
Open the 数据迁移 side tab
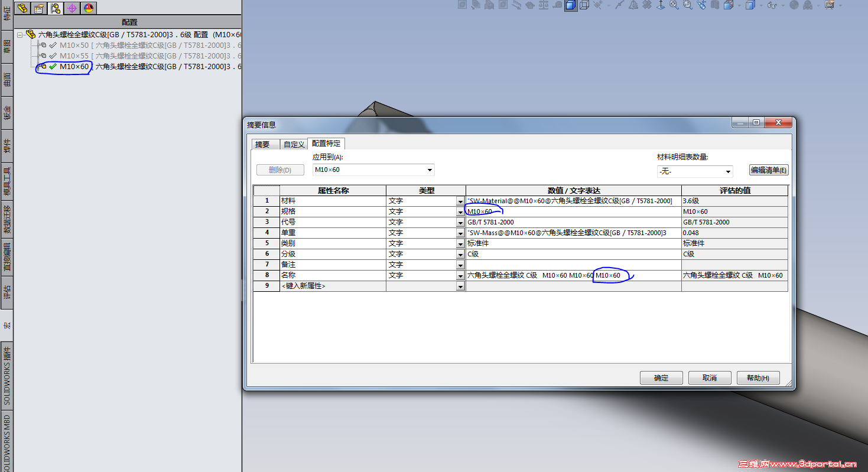click(6, 219)
